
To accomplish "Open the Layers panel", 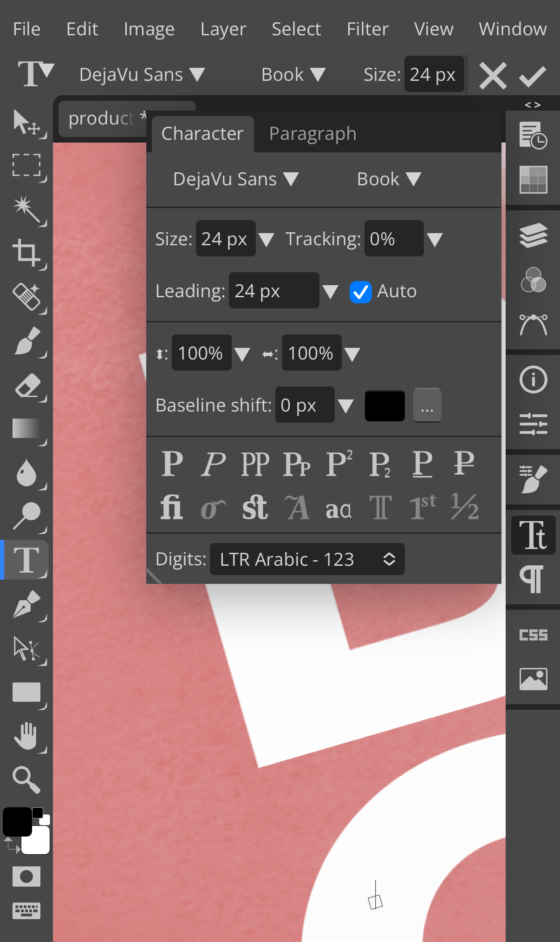I will (533, 235).
